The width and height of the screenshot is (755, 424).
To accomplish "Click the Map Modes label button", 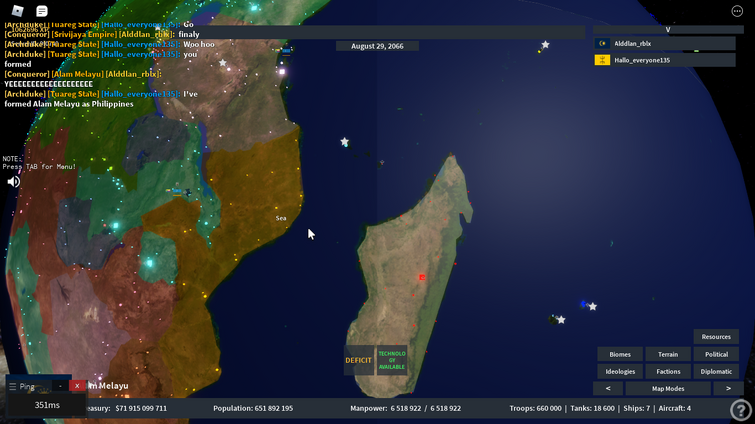I will (x=668, y=388).
